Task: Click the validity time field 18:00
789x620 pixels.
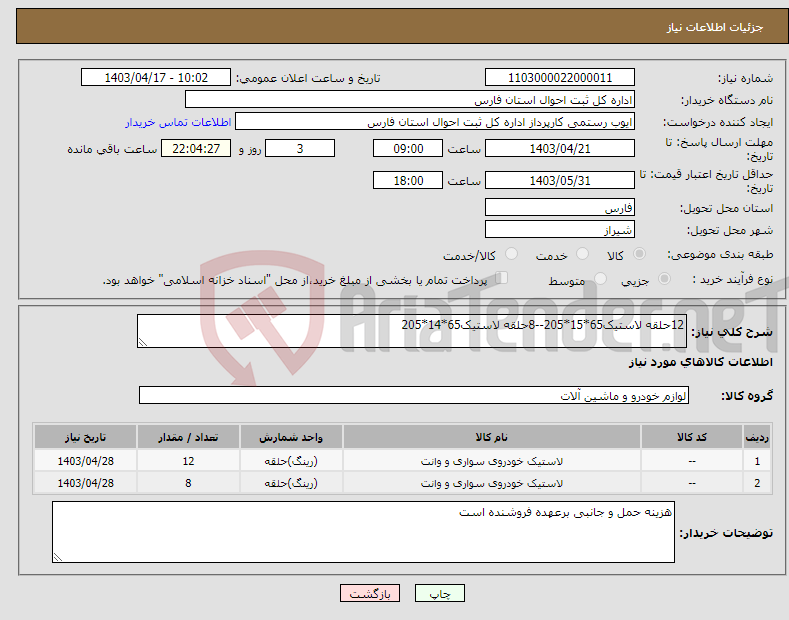Action: [408, 180]
